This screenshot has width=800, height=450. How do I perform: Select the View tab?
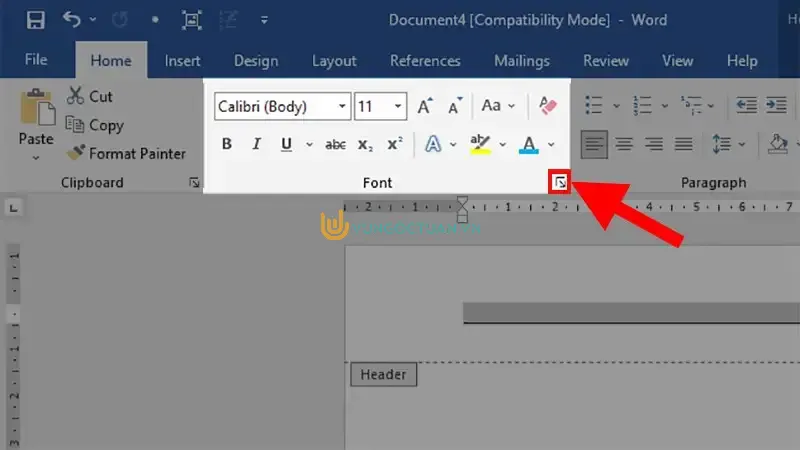tap(678, 61)
